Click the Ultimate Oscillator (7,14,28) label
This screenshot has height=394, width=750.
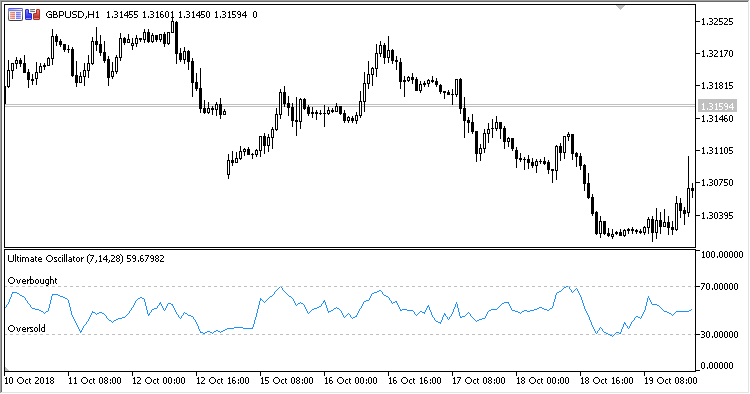click(66, 259)
